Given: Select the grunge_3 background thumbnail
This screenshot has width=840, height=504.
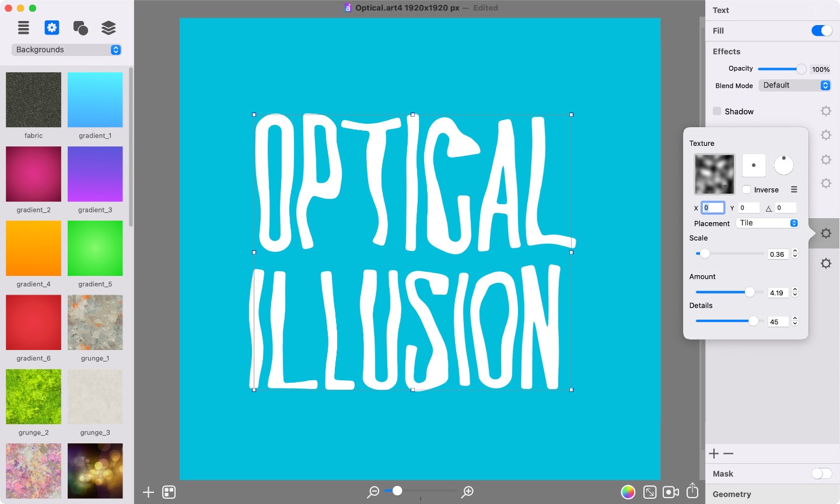Looking at the screenshot, I should coord(95,397).
